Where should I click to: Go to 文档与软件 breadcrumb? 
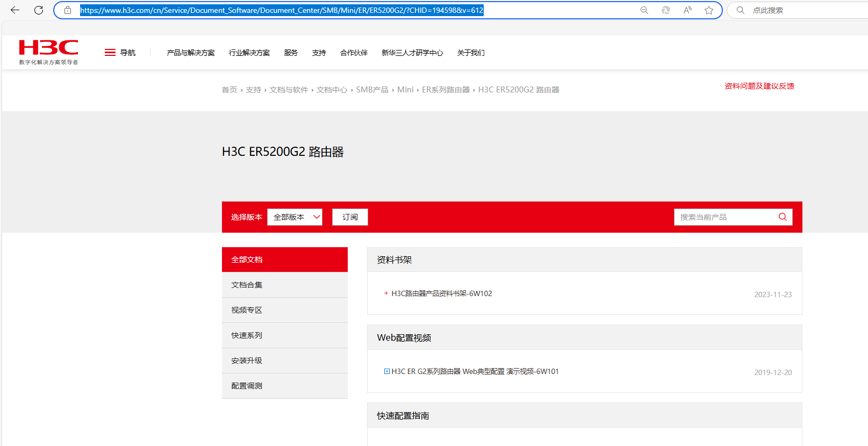click(289, 90)
